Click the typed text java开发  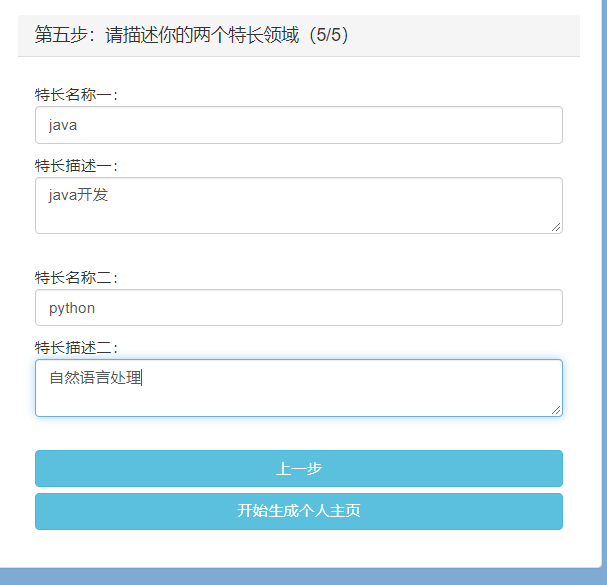tap(78, 195)
